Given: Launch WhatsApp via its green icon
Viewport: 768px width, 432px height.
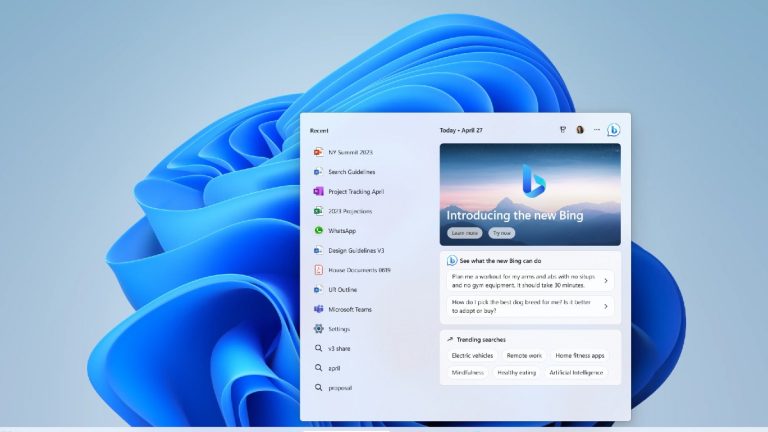Looking at the screenshot, I should (318, 230).
